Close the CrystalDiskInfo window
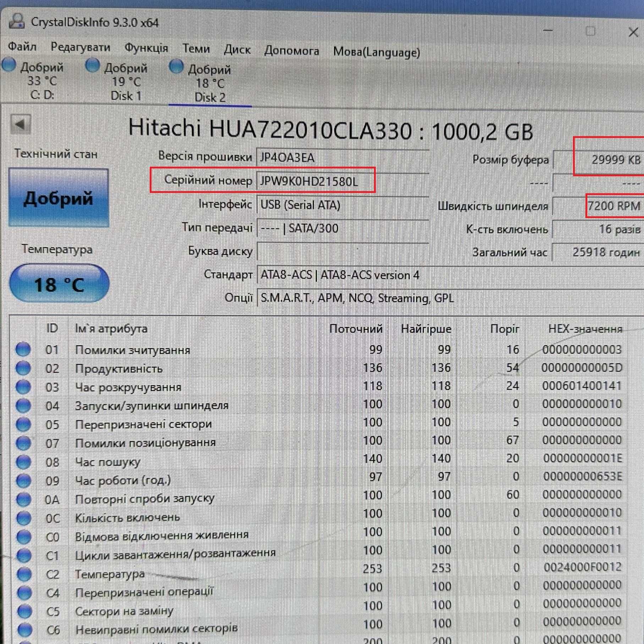Screen dimensions: 644x644 pyautogui.click(x=633, y=33)
